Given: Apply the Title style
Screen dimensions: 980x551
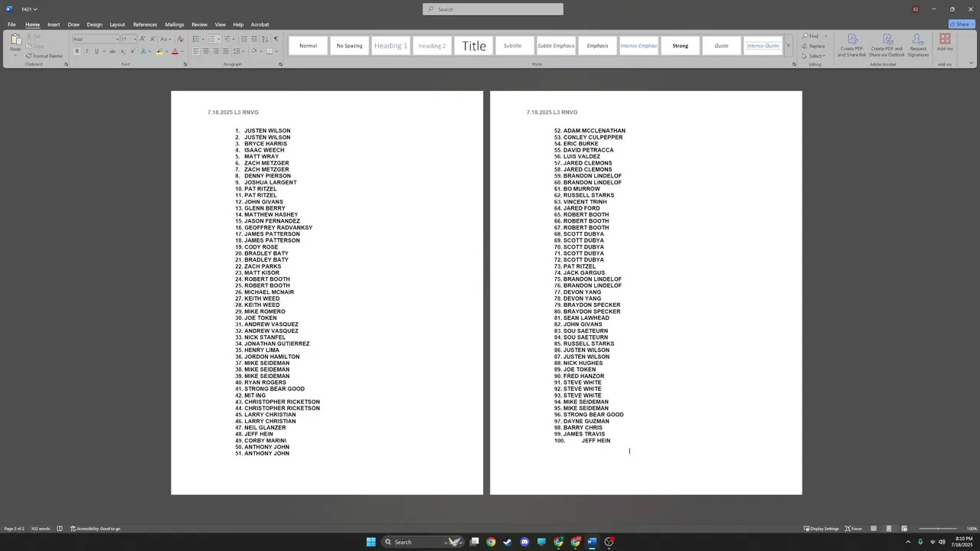Looking at the screenshot, I should (x=473, y=46).
